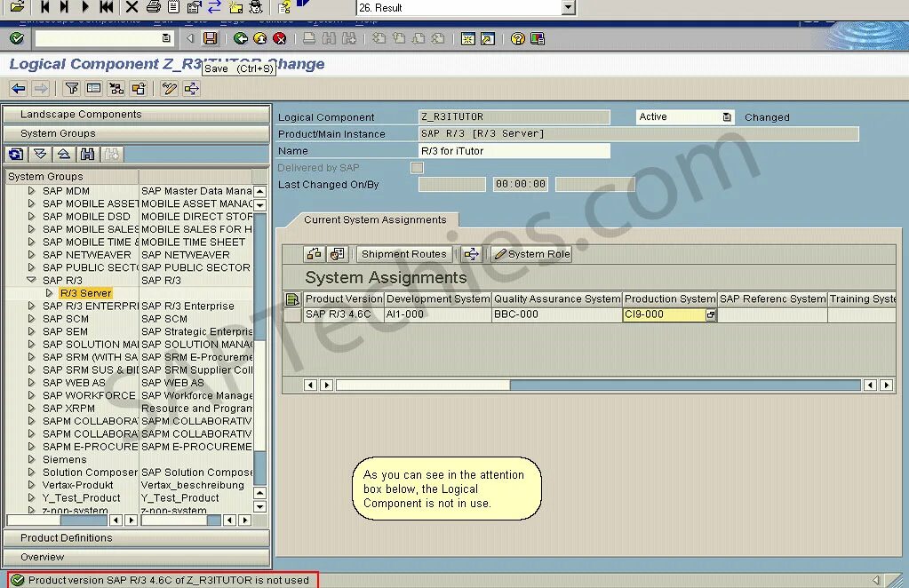Image resolution: width=909 pixels, height=588 pixels.
Task: Click the Save floppy disk icon
Action: tap(211, 39)
